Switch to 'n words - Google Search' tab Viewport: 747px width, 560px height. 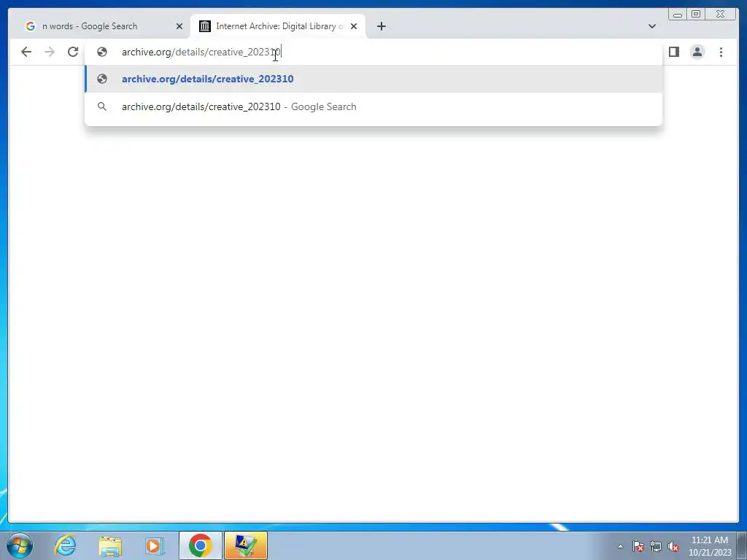click(x=102, y=26)
